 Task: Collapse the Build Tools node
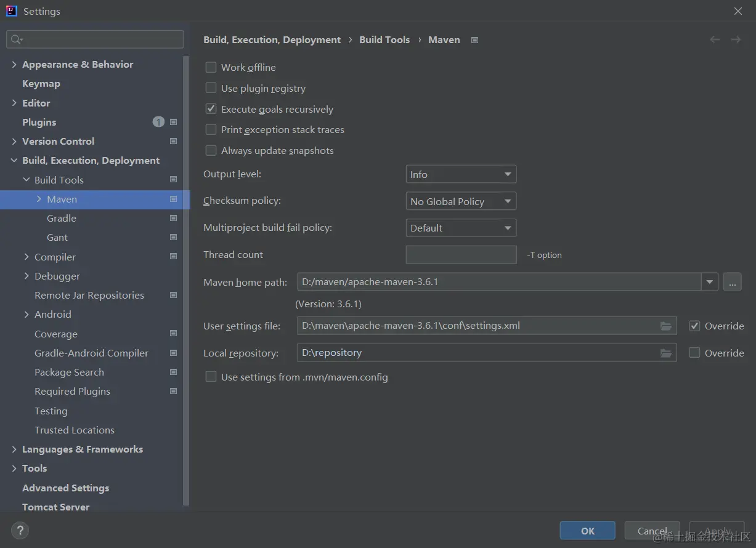(x=26, y=180)
